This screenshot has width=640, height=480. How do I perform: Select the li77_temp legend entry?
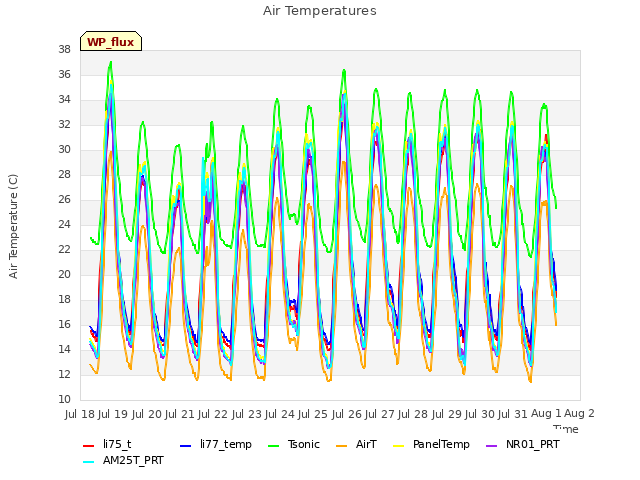[x=216, y=444]
